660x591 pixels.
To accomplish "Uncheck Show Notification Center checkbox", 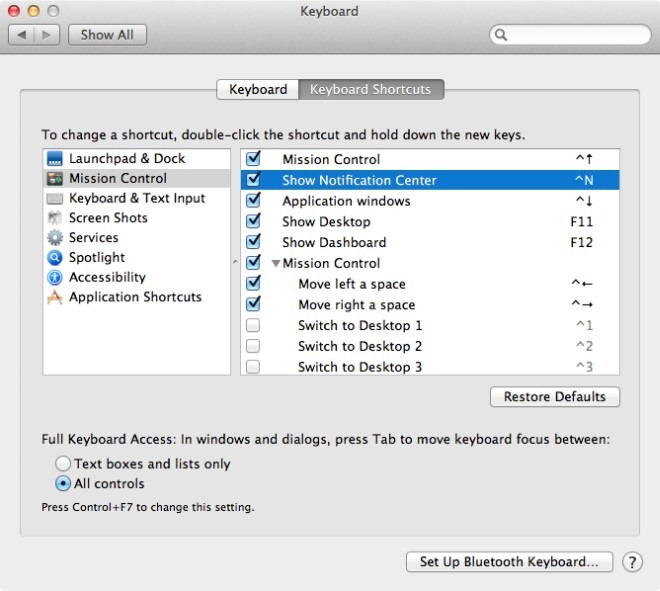I will pyautogui.click(x=253, y=180).
